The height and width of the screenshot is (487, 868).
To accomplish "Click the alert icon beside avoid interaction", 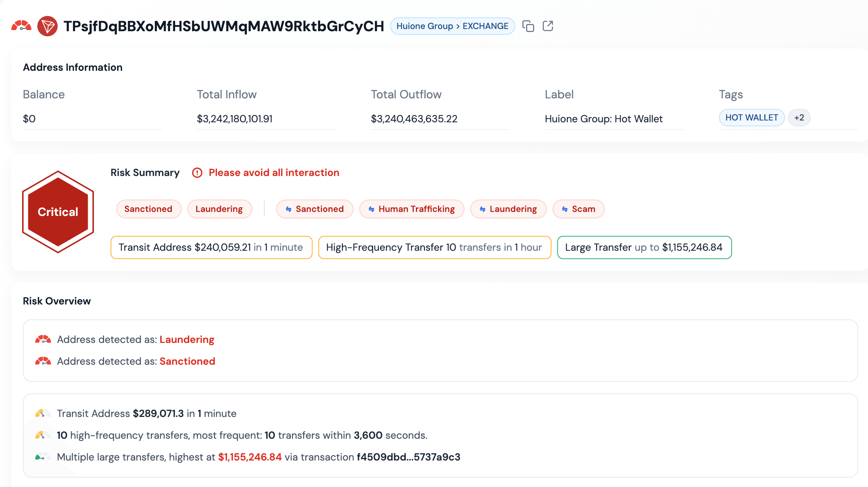I will tap(197, 173).
